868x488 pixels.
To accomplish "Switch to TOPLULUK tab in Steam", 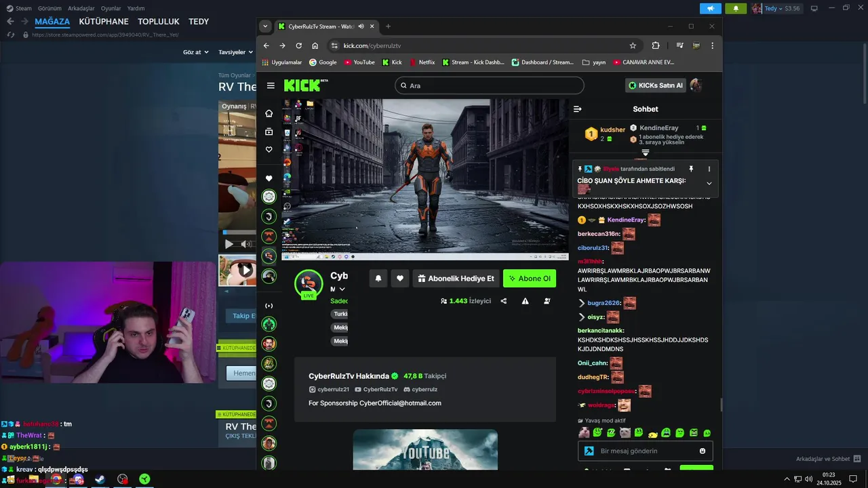I will pos(159,22).
